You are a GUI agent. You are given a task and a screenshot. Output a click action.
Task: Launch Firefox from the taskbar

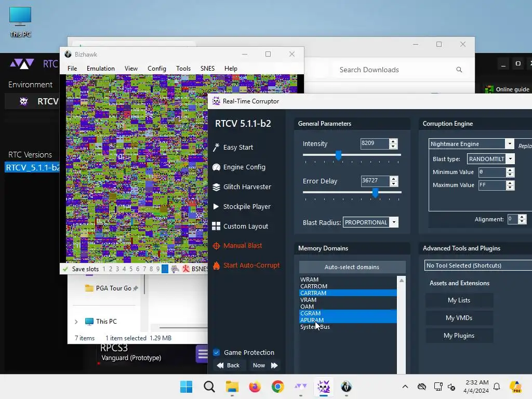click(x=255, y=387)
